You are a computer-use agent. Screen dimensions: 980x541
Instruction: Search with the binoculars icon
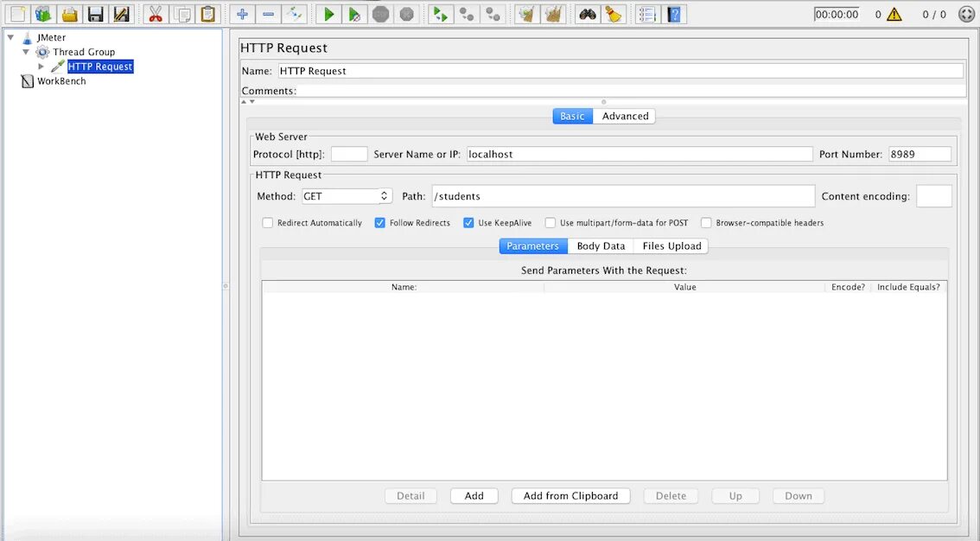(588, 14)
